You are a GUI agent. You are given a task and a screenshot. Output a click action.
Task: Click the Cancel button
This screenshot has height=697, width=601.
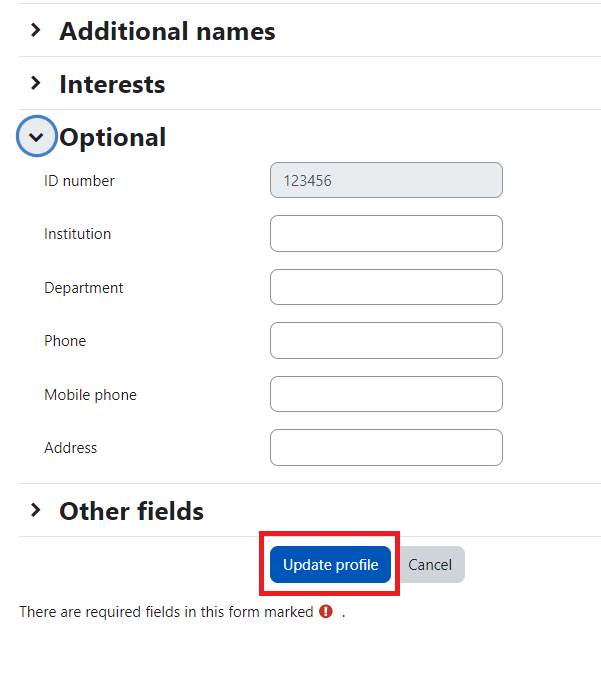coord(432,565)
